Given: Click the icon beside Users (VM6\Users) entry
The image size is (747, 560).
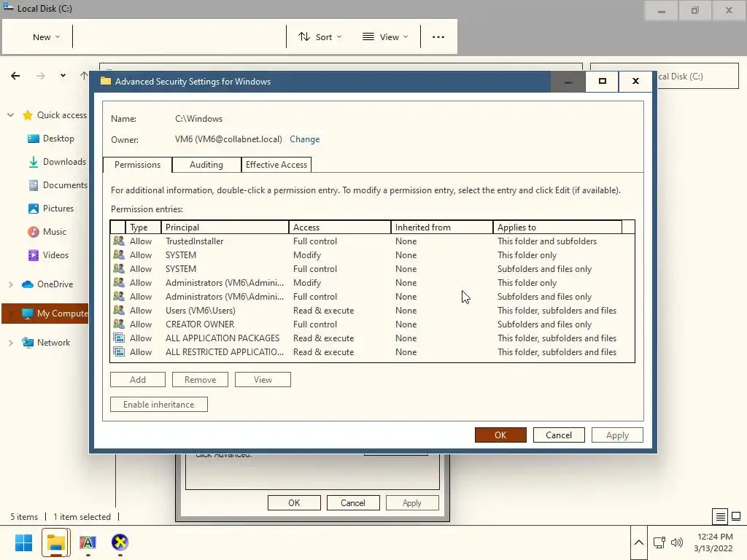Looking at the screenshot, I should [x=119, y=310].
